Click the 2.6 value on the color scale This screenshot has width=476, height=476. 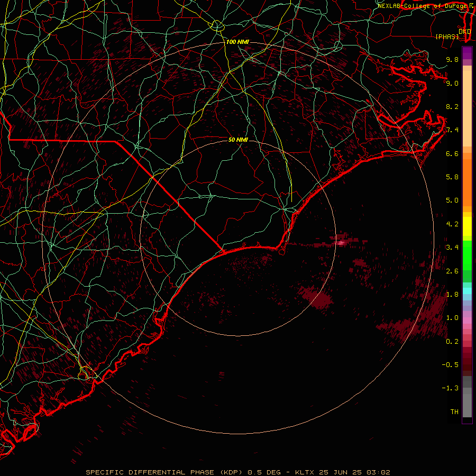coord(452,271)
